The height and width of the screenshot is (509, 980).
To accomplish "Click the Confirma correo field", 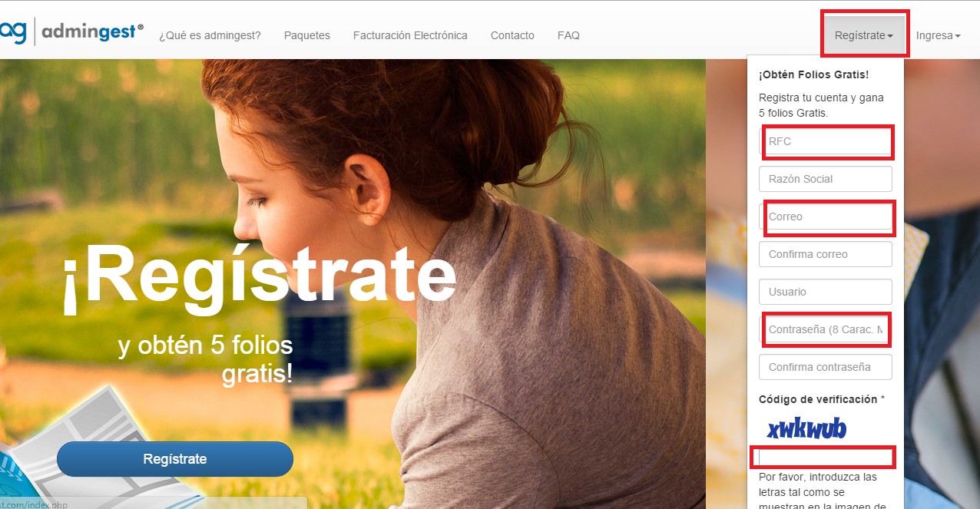I will tap(826, 254).
